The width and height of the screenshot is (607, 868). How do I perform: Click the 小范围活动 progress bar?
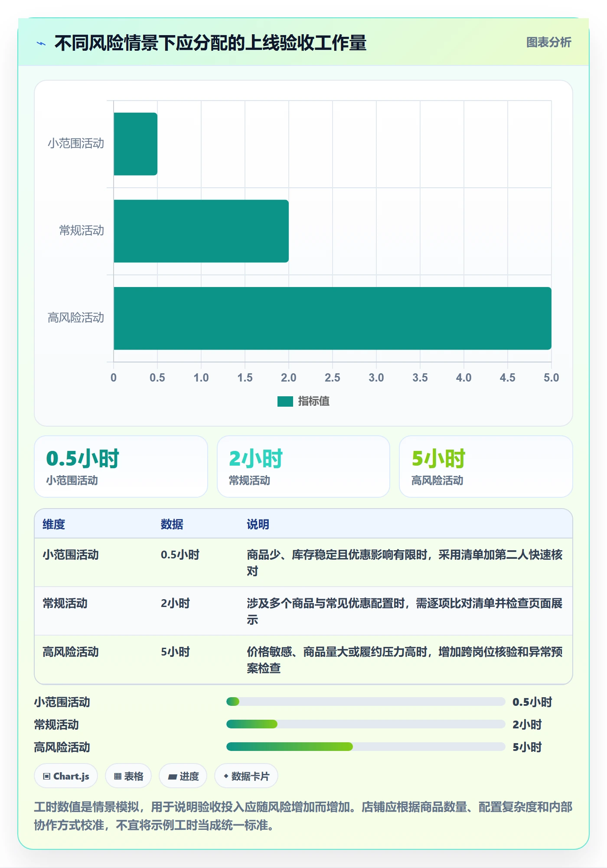pyautogui.click(x=366, y=702)
